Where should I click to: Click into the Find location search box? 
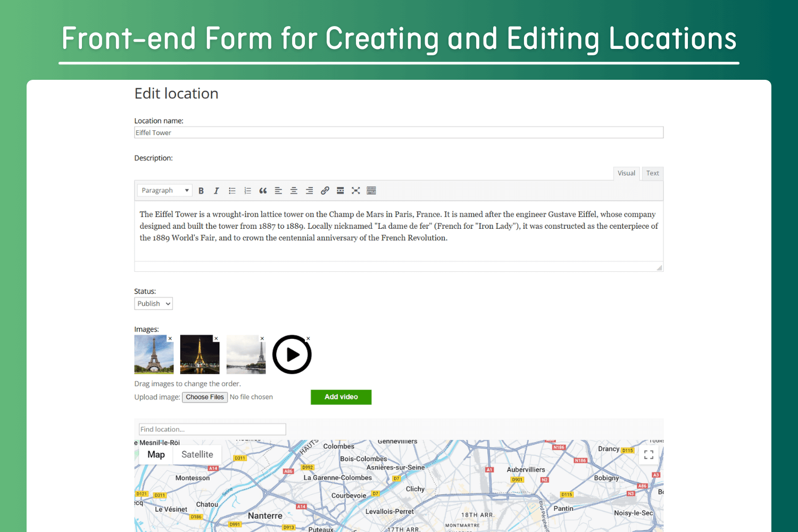click(212, 429)
